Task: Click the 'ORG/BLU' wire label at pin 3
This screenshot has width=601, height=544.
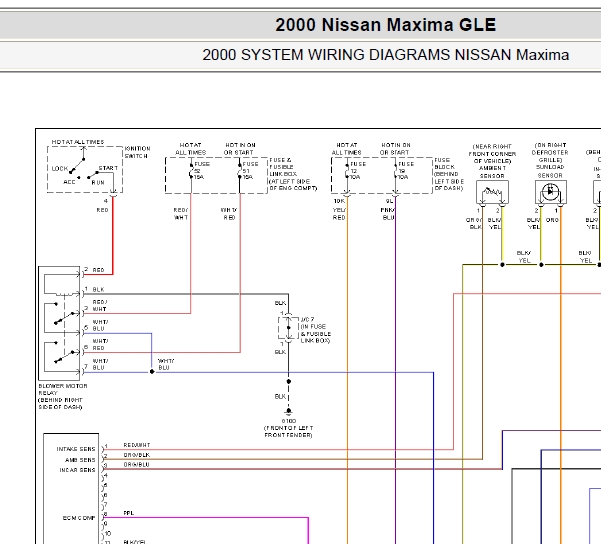Action: click(136, 465)
